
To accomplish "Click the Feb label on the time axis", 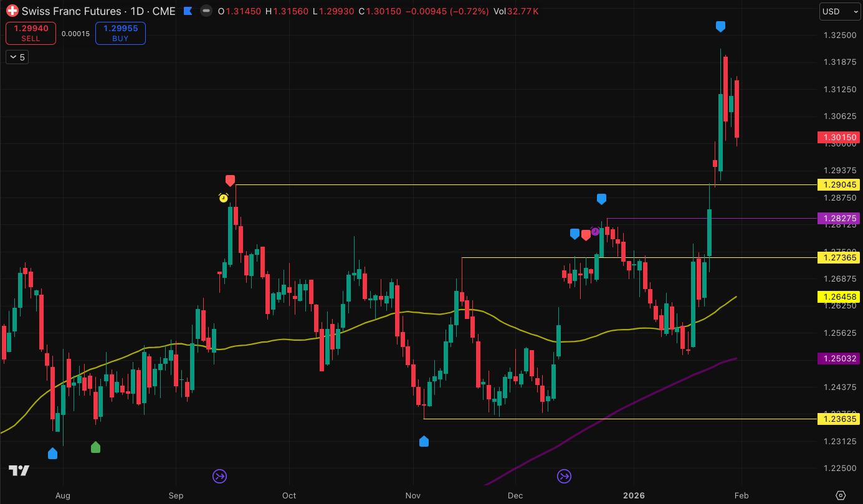I will click(x=741, y=496).
